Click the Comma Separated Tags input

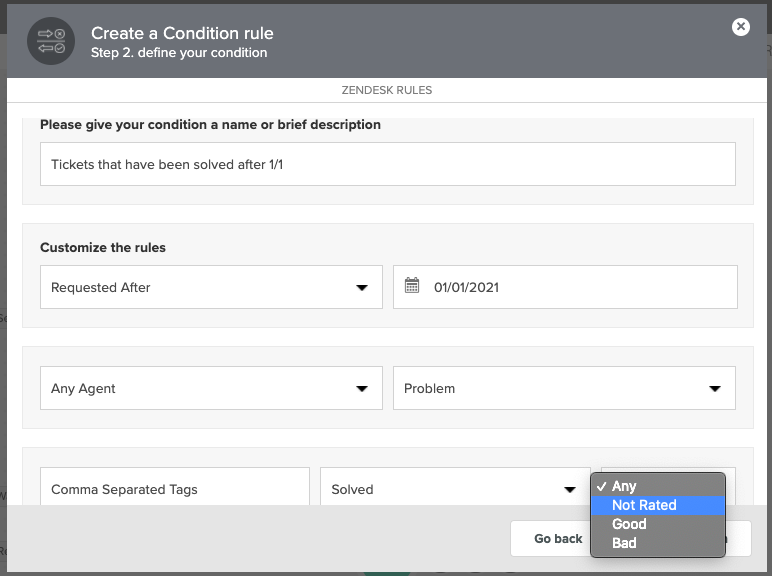175,486
